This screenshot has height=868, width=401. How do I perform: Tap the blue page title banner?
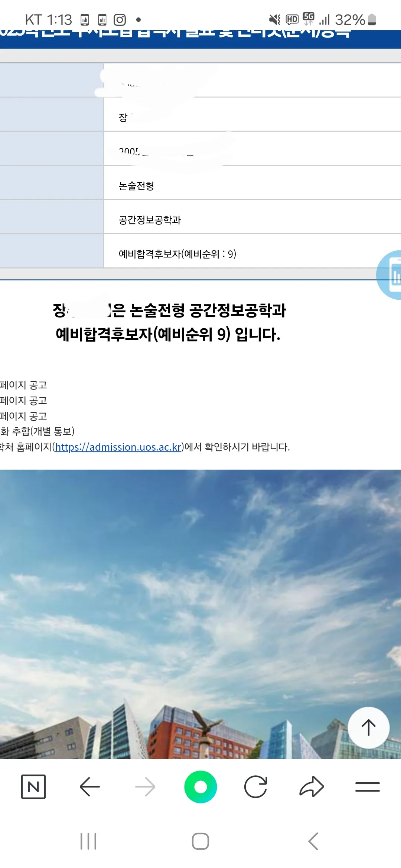click(200, 39)
